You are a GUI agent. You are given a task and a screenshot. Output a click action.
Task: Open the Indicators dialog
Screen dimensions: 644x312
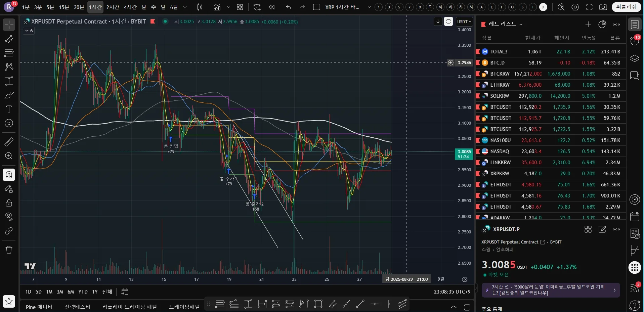click(217, 7)
